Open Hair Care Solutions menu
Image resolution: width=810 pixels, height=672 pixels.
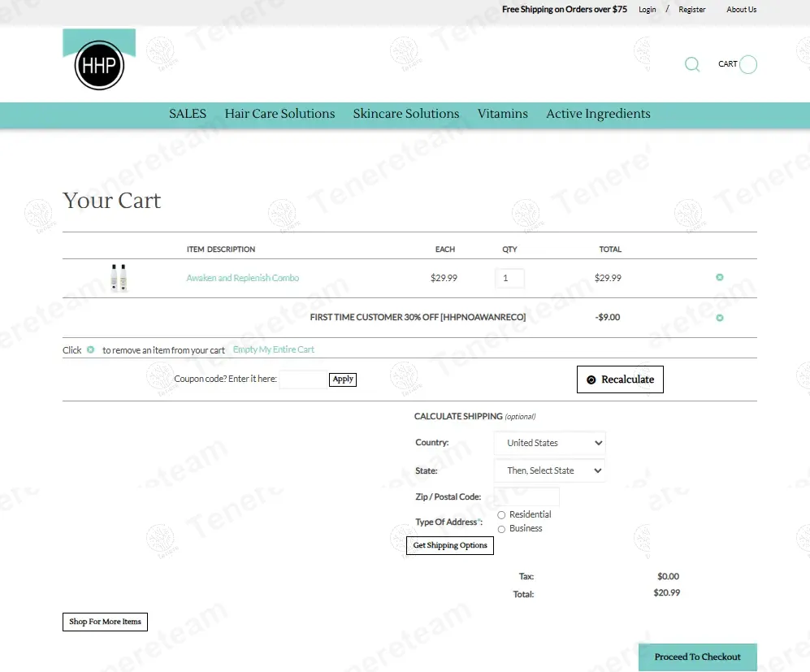(279, 114)
